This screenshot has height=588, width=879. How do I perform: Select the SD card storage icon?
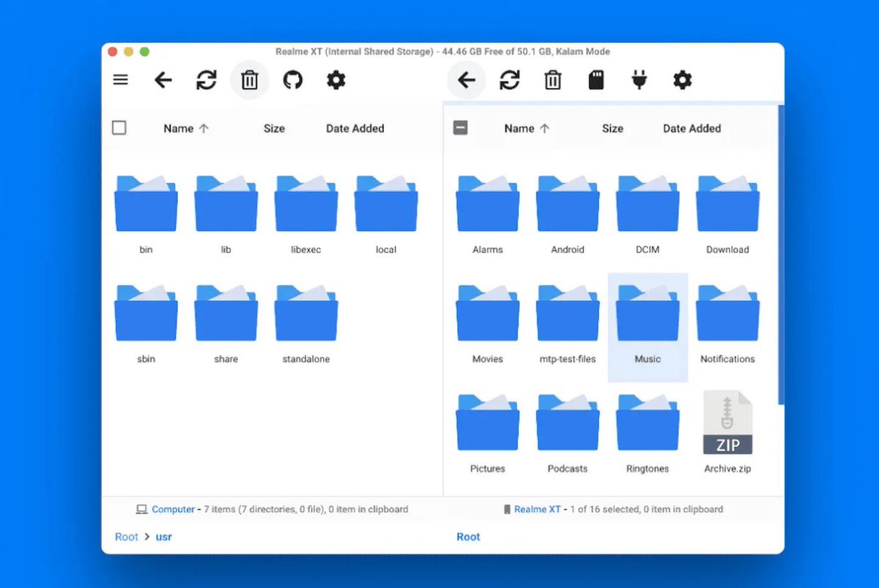pos(596,80)
